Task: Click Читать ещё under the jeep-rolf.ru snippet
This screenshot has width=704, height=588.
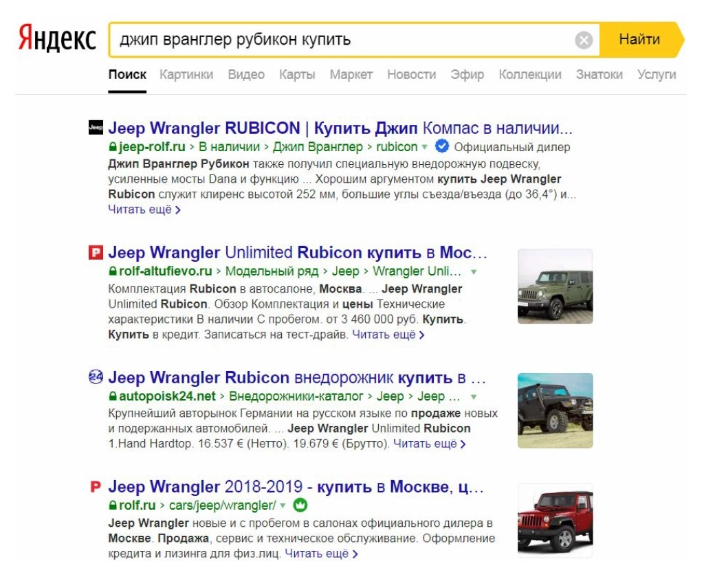Action: pyautogui.click(x=144, y=210)
